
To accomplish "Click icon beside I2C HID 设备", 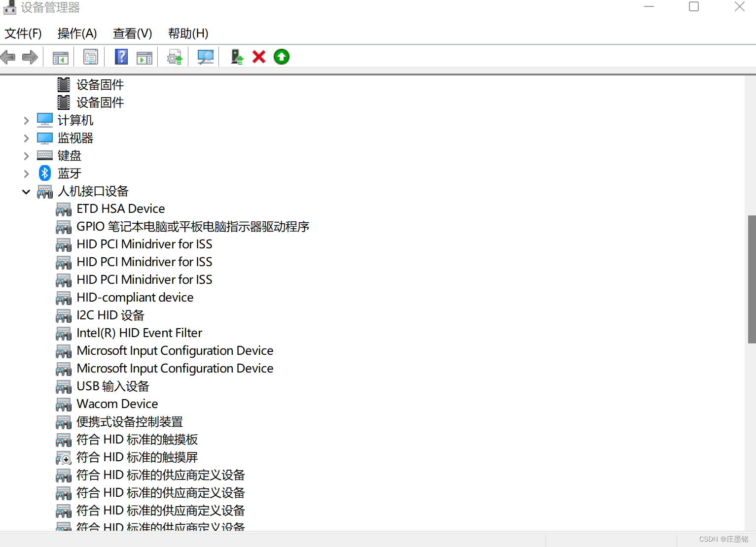I will [64, 316].
